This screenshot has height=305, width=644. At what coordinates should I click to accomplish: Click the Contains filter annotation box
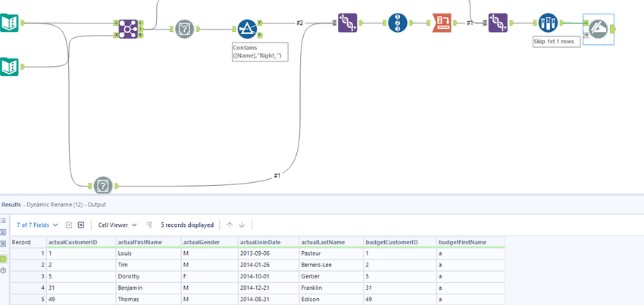point(260,52)
